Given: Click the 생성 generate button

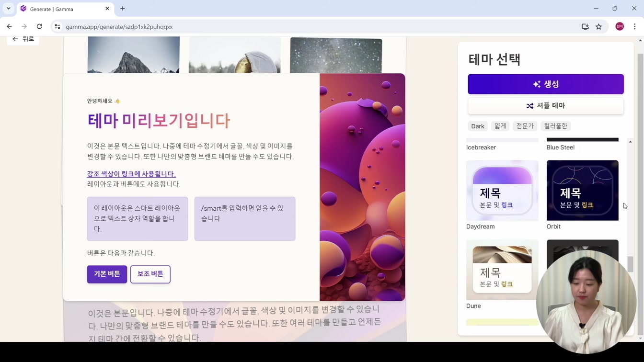Looking at the screenshot, I should click(x=546, y=84).
